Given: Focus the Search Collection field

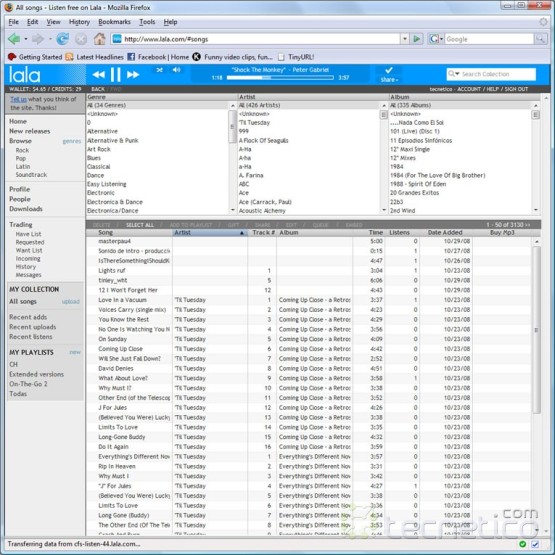Looking at the screenshot, I should coord(491,74).
